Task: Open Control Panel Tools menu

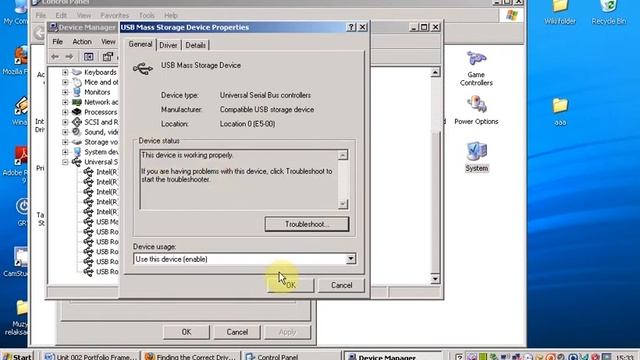Action: tap(147, 16)
